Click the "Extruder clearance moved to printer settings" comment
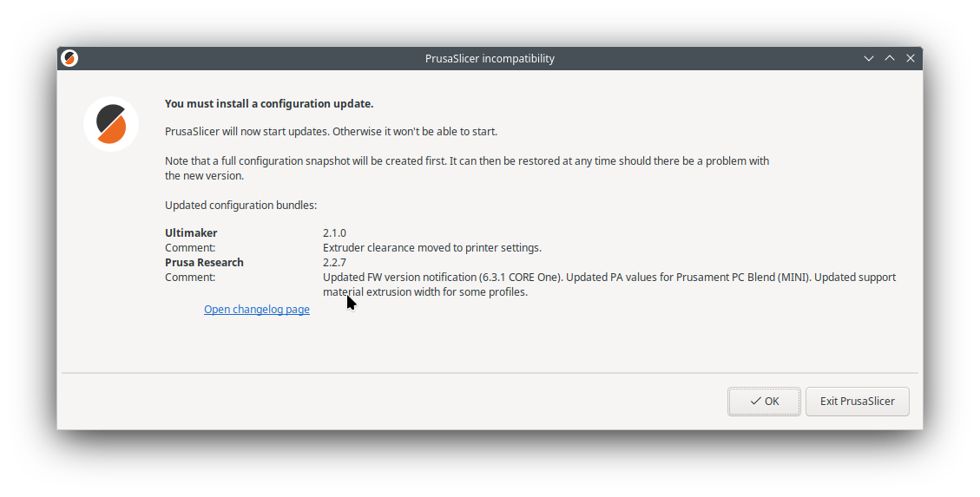Viewport: 980px width, 497px height. coord(431,248)
